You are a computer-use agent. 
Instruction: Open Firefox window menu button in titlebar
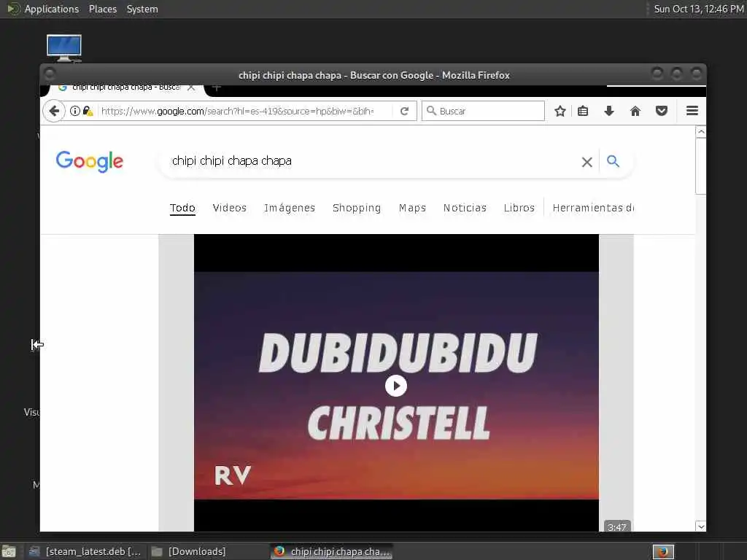50,74
